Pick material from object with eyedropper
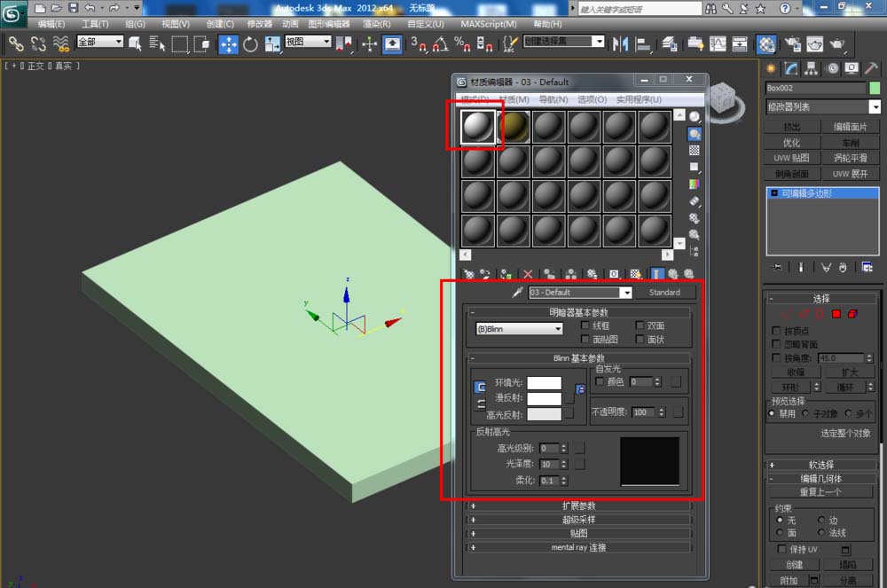 click(517, 293)
